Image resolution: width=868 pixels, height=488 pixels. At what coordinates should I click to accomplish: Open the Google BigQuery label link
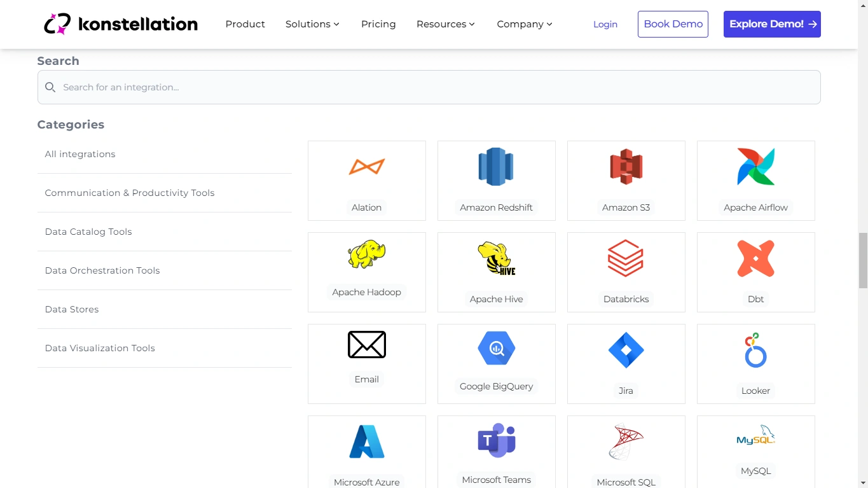[496, 386]
